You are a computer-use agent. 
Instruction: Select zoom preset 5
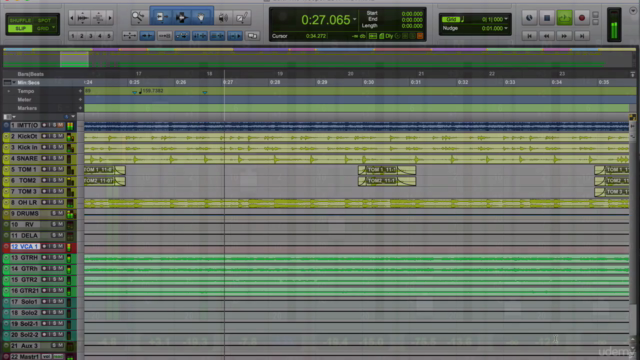[x=109, y=36]
